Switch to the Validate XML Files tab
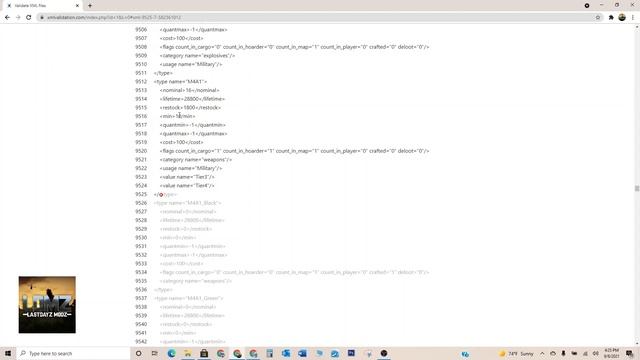Screen dimensions: 640x360 coord(41,6)
